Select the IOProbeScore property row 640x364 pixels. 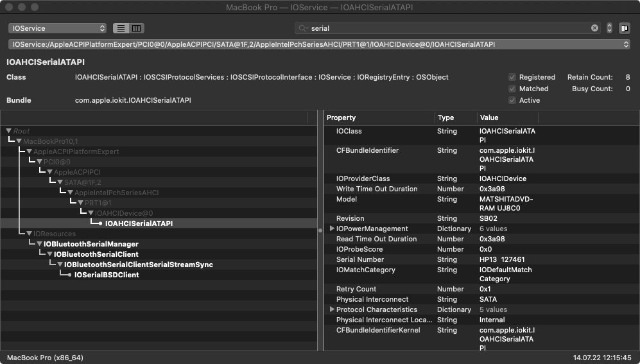[481, 249]
